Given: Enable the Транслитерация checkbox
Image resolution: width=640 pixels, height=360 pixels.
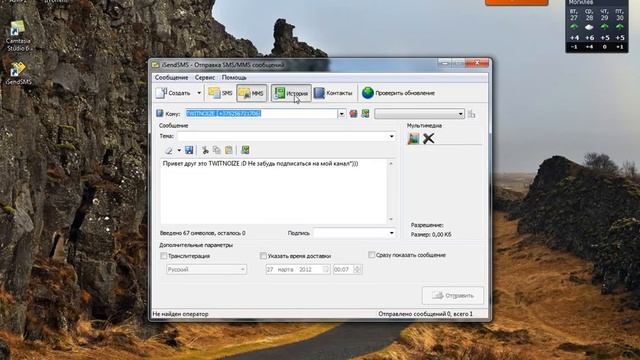Looking at the screenshot, I should coord(164,256).
